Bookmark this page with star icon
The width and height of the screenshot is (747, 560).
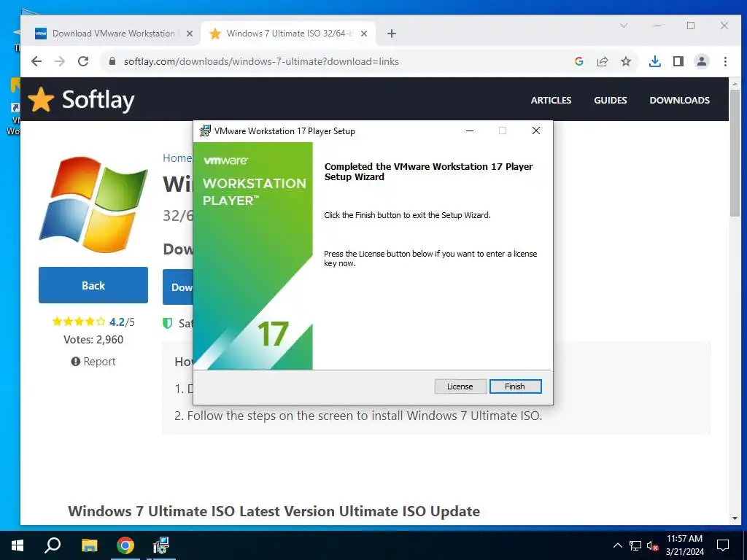point(626,61)
